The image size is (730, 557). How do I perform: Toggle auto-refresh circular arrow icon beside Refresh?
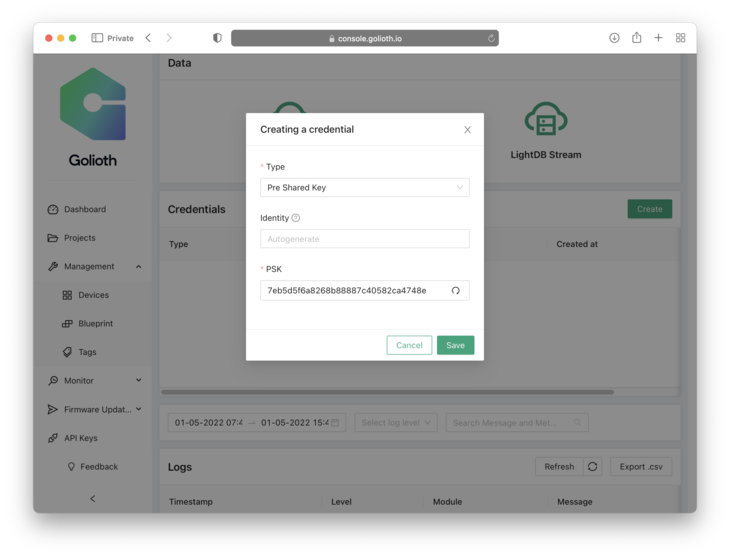592,467
